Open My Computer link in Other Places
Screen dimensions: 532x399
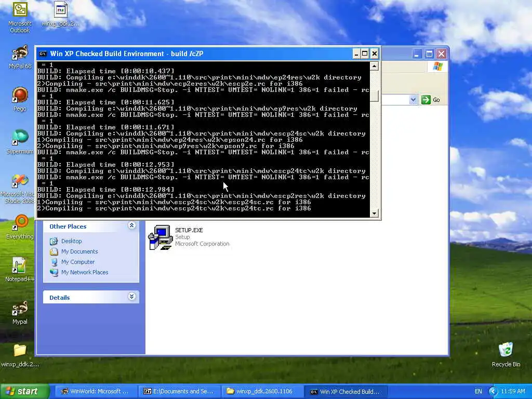78,262
